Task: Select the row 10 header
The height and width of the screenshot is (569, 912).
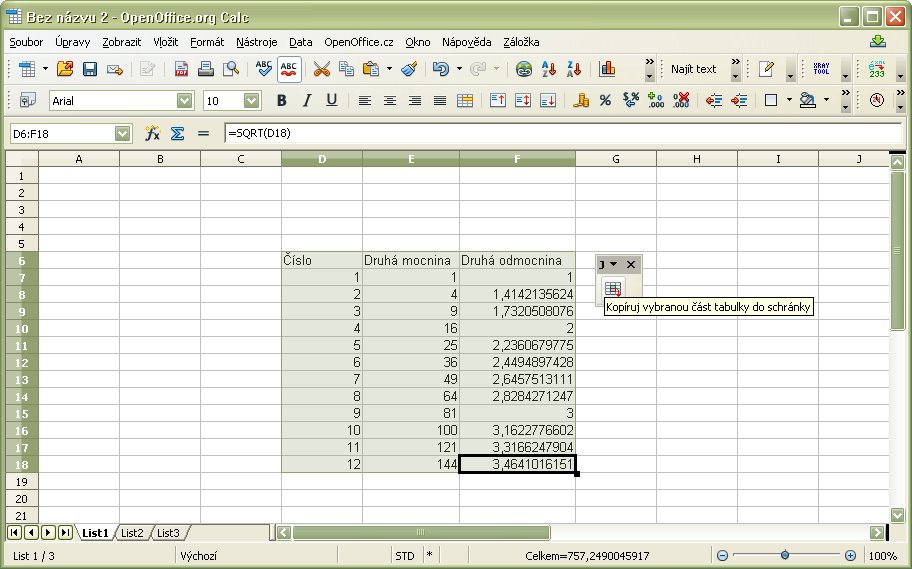Action: 21,328
